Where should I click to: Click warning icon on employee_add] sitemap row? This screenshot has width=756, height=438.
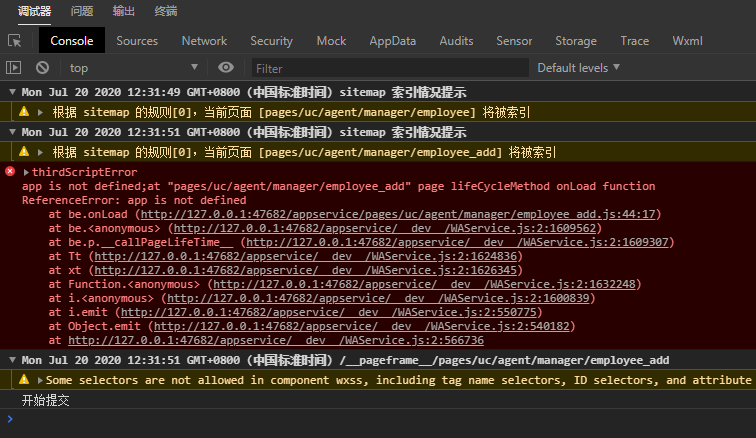tap(24, 152)
